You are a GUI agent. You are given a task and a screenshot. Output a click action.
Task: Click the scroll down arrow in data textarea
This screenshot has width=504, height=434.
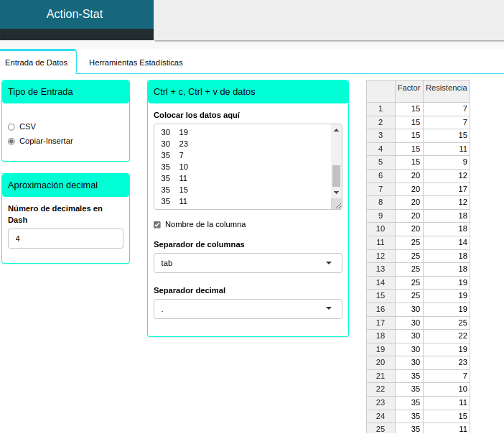[x=336, y=193]
